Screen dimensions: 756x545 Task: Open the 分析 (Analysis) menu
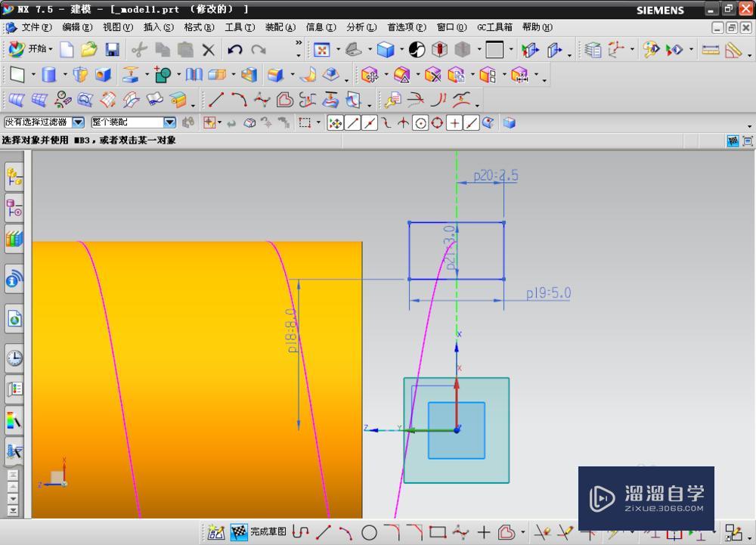tap(361, 27)
